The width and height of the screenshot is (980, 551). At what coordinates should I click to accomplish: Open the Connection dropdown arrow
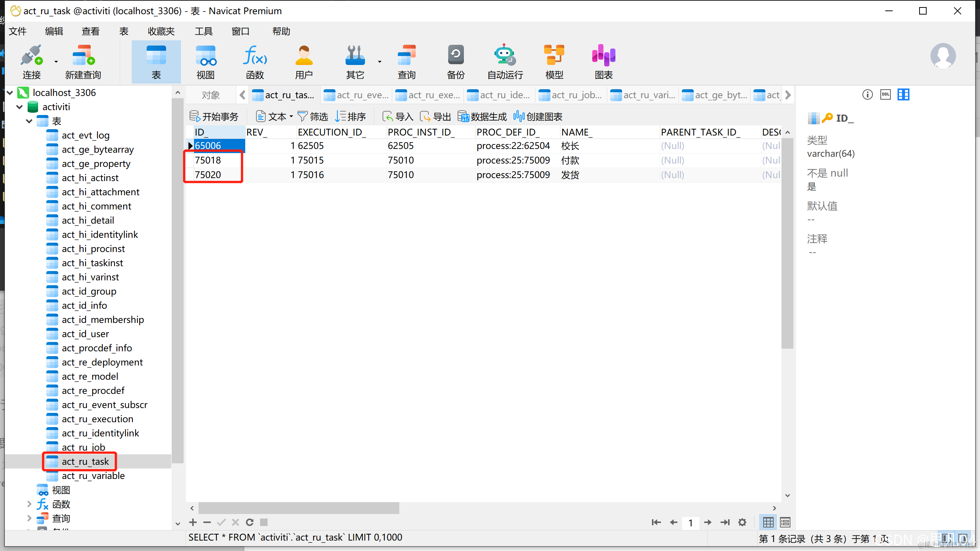point(56,62)
